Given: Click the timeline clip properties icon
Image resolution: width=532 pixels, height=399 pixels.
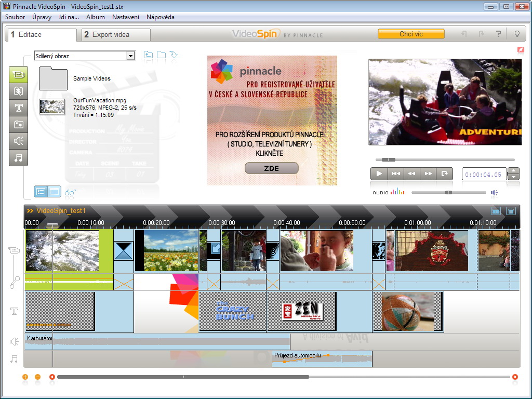Looking at the screenshot, I should point(496,211).
